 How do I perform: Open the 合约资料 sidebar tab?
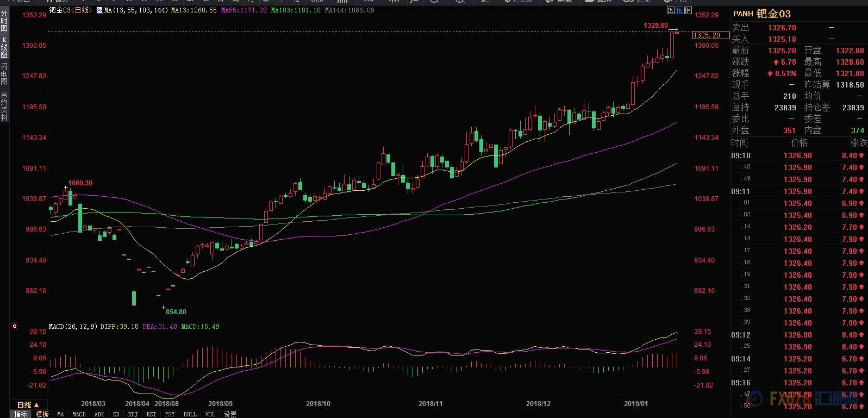click(4, 105)
